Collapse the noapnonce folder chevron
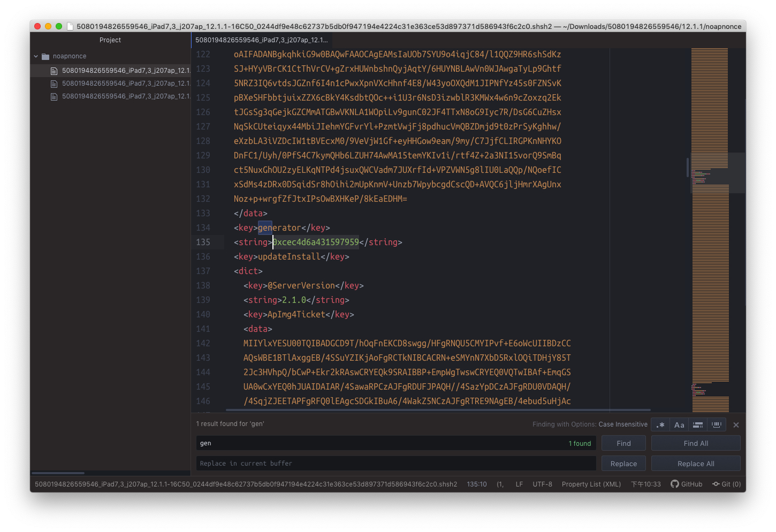Screen dimensions: 776x532 [36, 56]
